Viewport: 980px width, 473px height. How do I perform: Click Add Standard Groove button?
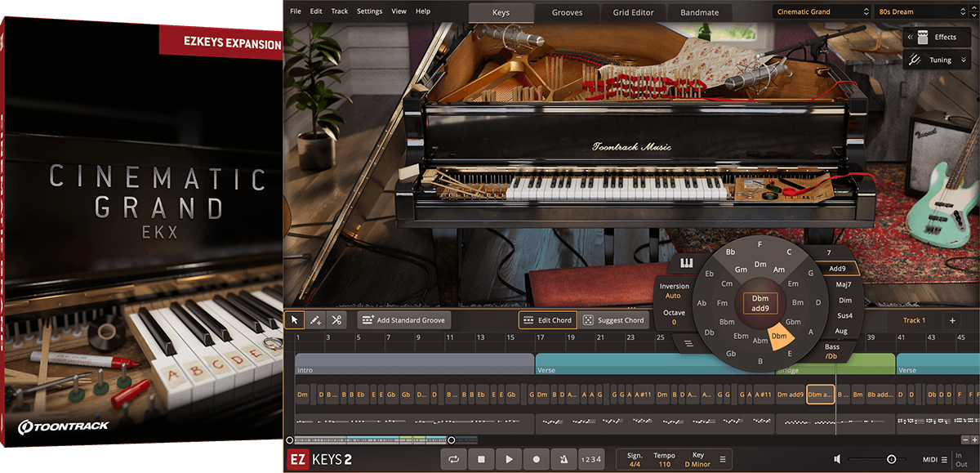point(403,320)
